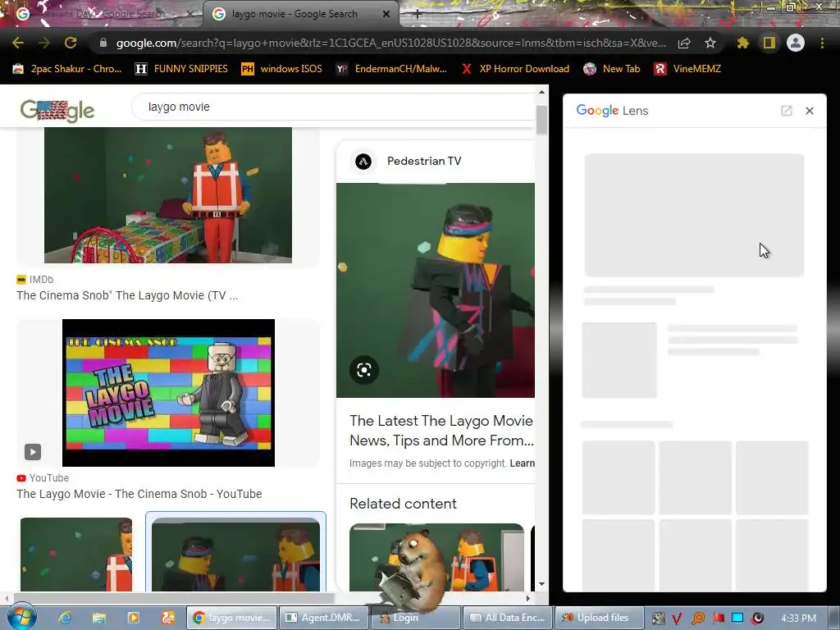This screenshot has height=630, width=840.
Task: Click the red V tray icon
Action: 677,619
